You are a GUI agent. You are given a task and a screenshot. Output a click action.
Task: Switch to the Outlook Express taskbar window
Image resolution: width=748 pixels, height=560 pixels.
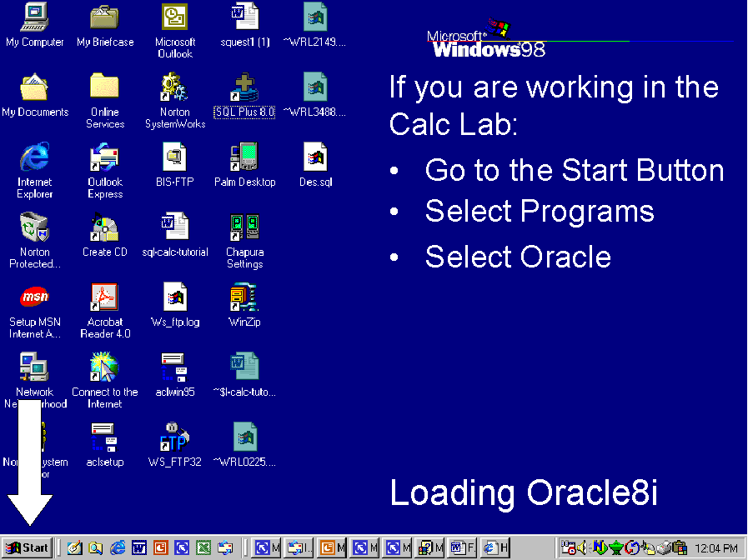click(299, 548)
